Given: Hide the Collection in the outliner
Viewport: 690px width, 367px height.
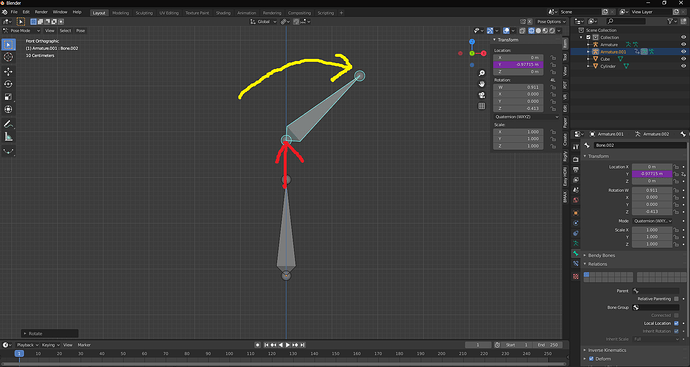Looking at the screenshot, I should [683, 37].
